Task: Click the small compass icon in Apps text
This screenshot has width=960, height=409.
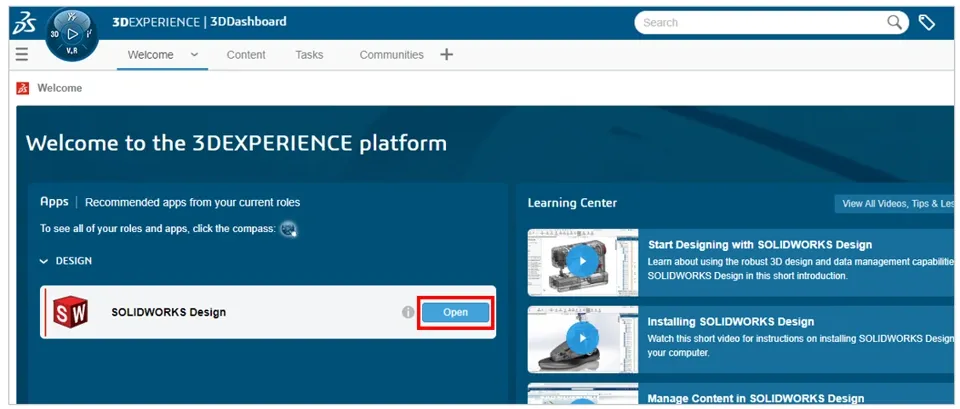Action: (x=288, y=229)
